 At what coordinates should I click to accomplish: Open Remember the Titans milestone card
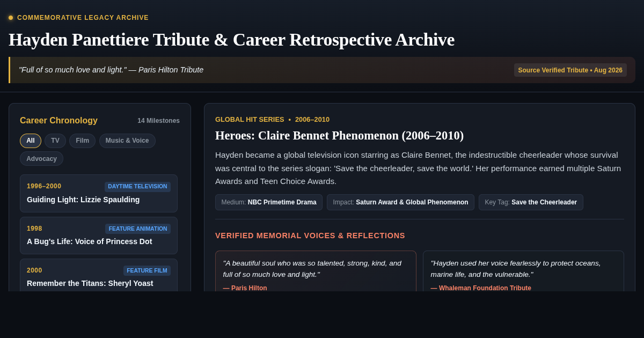[x=99, y=275]
